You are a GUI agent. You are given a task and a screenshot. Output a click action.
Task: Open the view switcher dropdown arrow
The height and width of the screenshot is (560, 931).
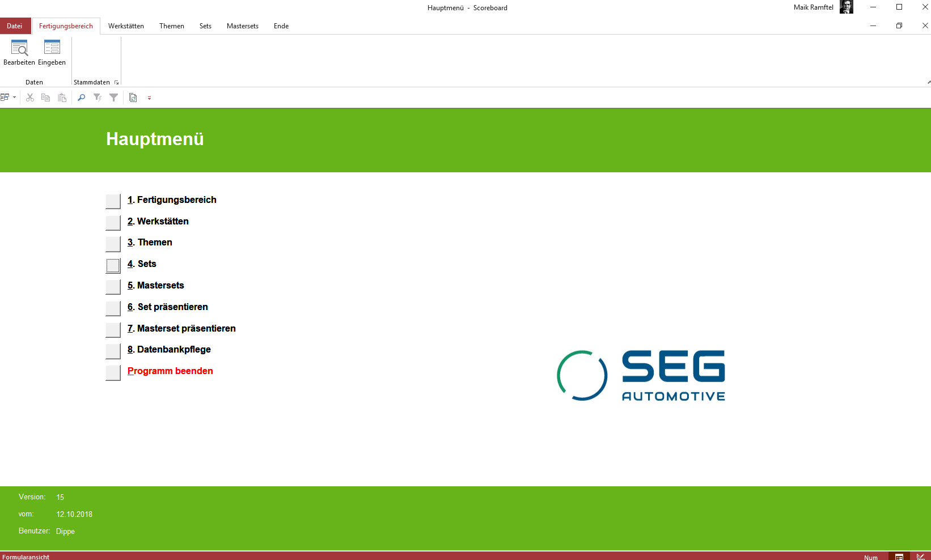pos(14,97)
